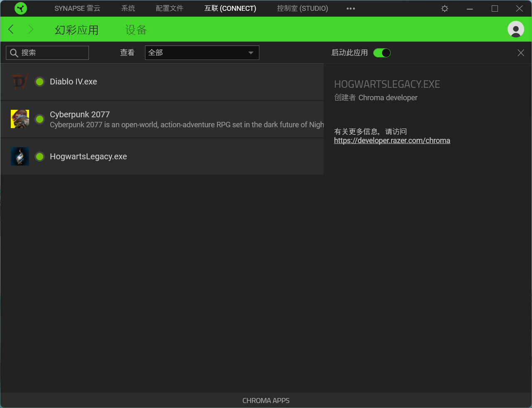Viewport: 532px width, 408px height.
Task: Open the user profile avatar
Action: [x=515, y=29]
